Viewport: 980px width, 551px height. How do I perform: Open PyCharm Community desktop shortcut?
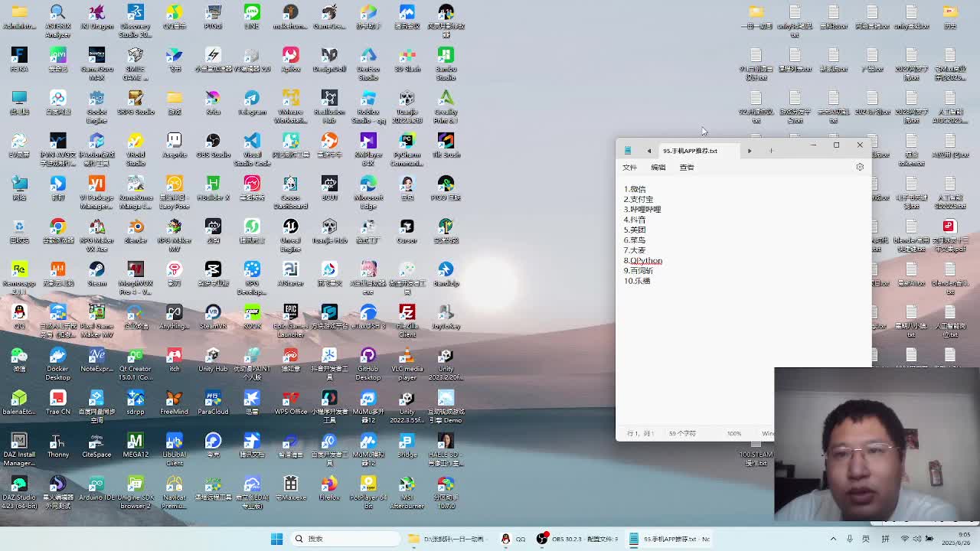(x=407, y=149)
